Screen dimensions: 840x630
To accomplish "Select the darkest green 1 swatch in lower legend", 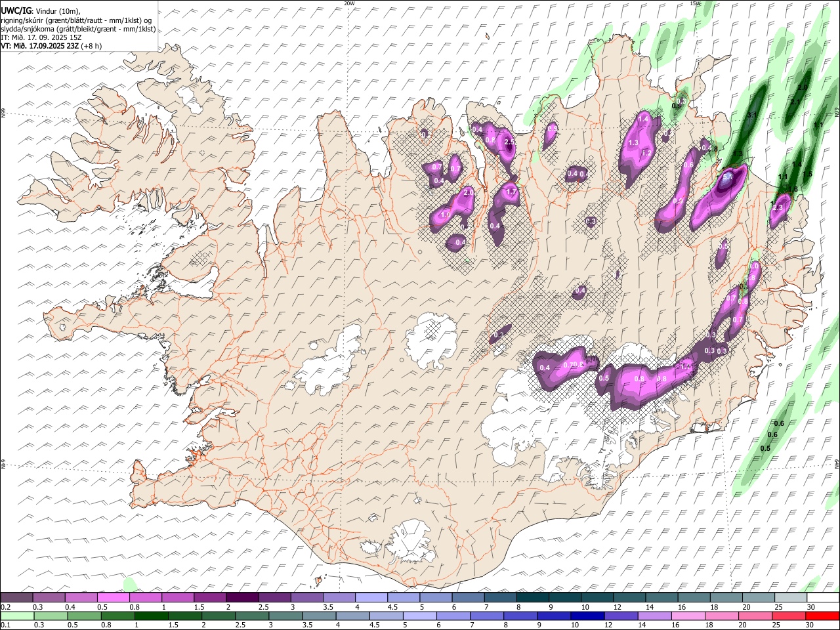I will point(152,616).
